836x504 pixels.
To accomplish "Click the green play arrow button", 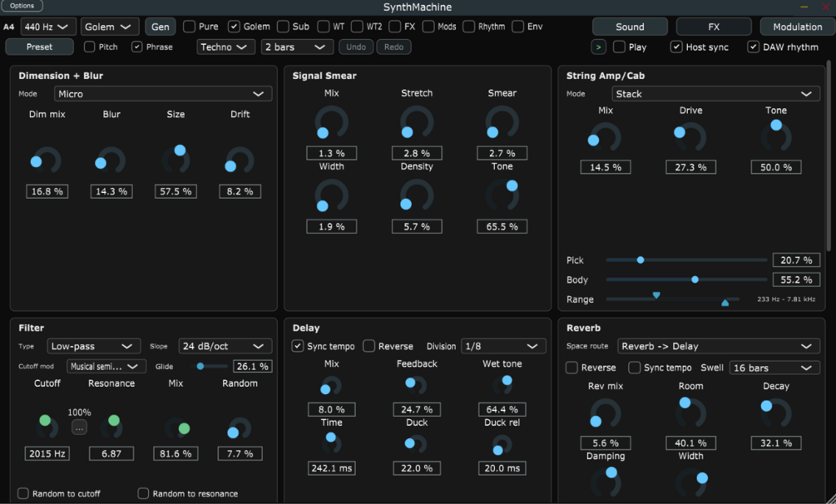I will coord(598,47).
